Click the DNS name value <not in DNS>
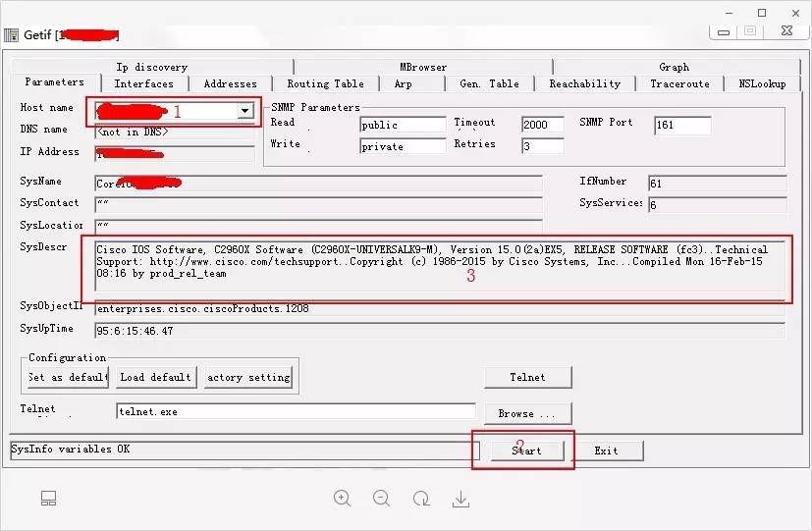 (x=134, y=132)
